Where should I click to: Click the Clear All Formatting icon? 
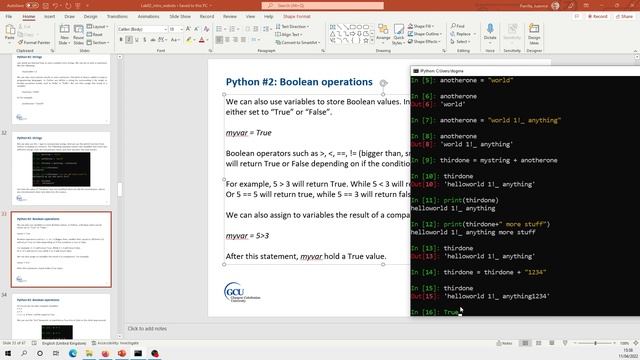(x=207, y=29)
